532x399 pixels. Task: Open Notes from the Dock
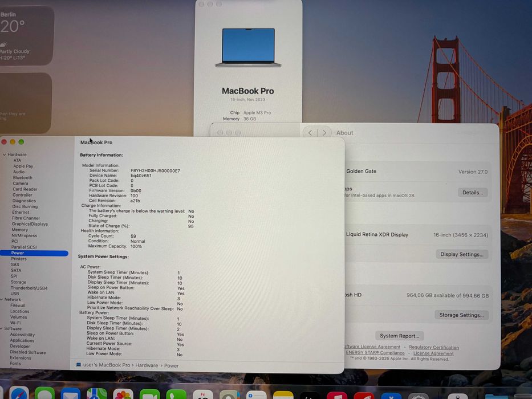tap(283, 395)
